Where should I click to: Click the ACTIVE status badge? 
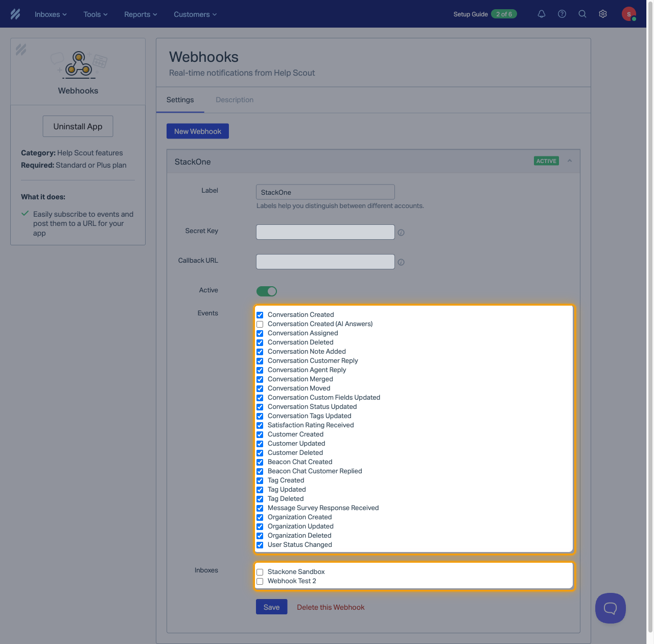pyautogui.click(x=546, y=161)
